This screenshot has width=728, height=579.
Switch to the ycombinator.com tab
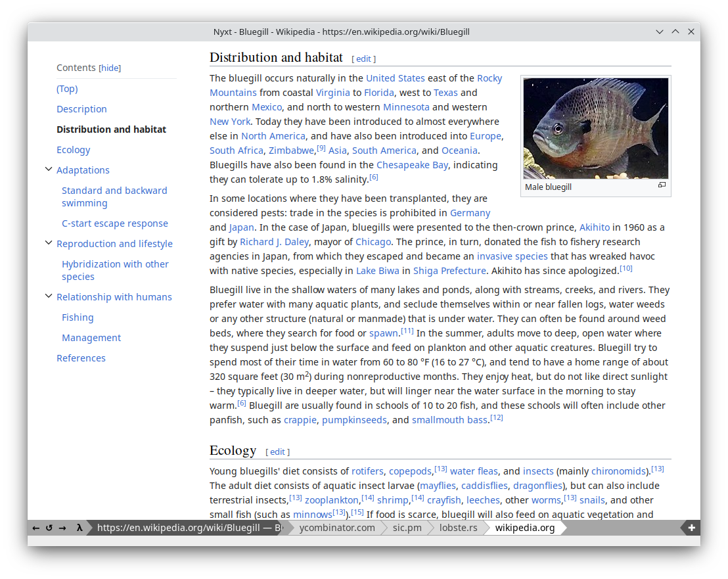click(x=337, y=528)
